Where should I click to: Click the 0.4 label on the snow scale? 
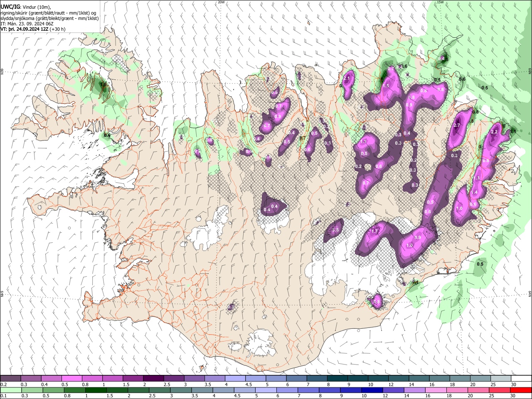(x=45, y=384)
